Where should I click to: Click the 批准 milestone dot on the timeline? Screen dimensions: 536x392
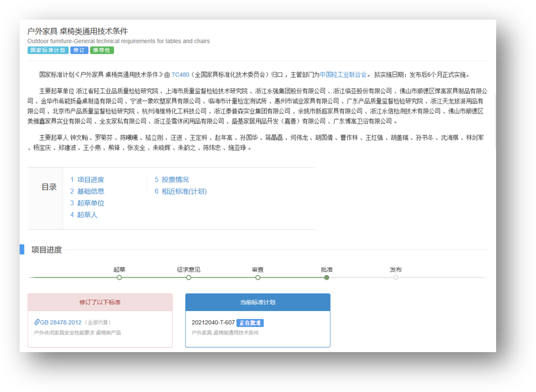[327, 277]
